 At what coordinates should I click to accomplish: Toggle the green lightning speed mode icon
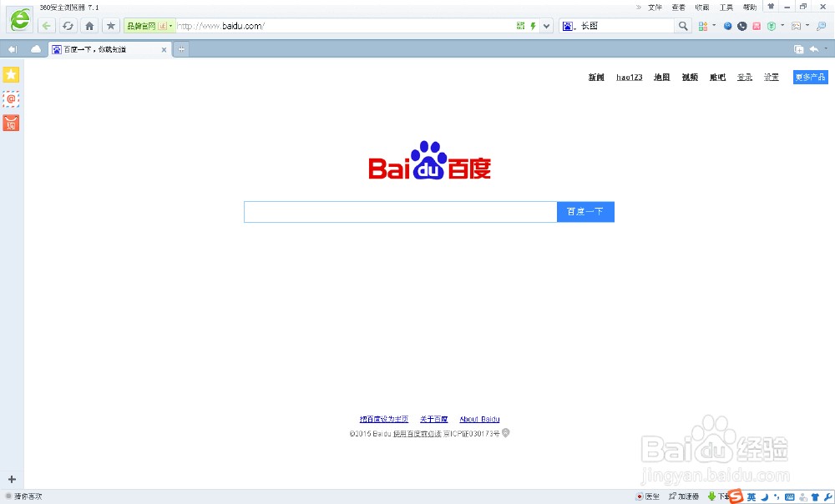[x=533, y=26]
